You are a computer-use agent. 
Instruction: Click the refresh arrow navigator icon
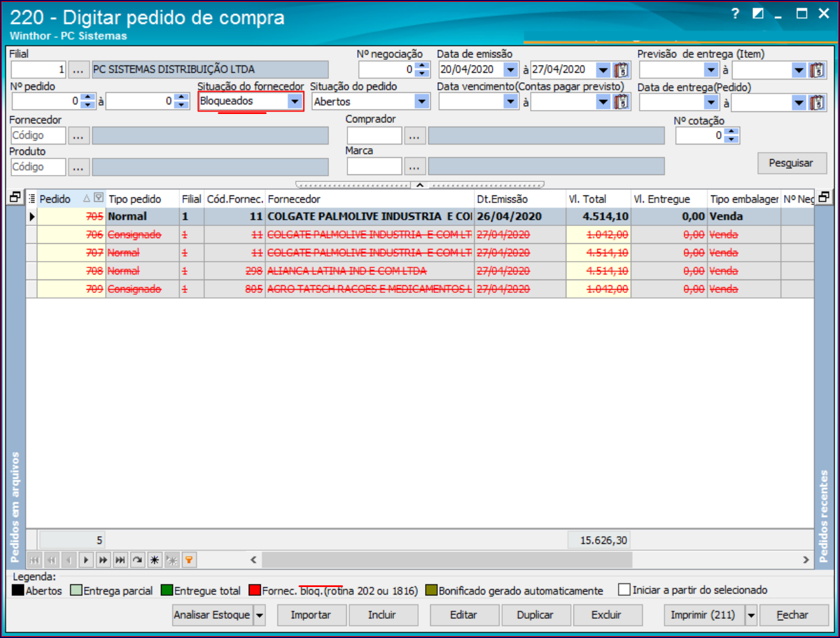click(x=137, y=560)
